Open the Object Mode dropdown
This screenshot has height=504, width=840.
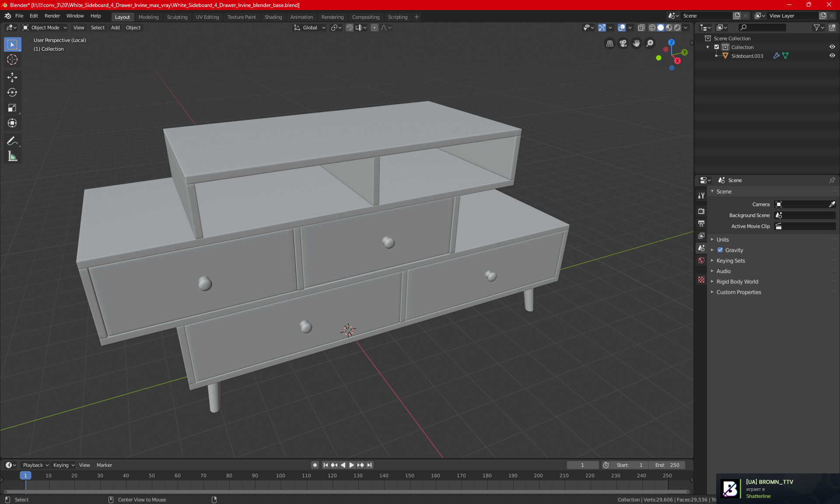pos(45,28)
